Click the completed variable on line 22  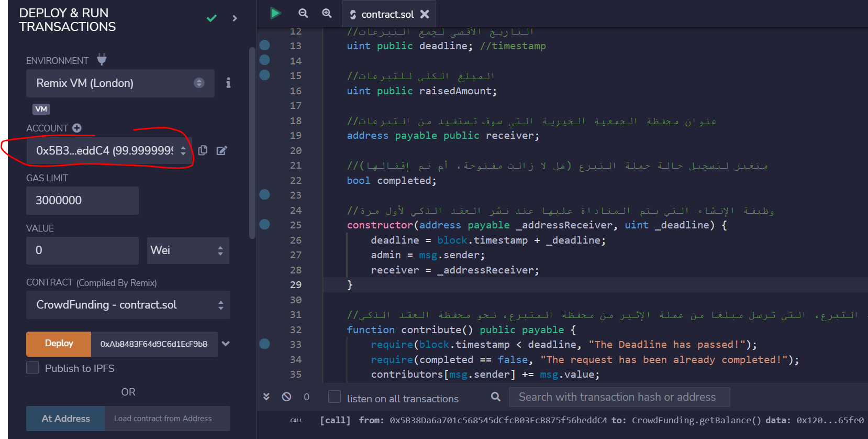coord(404,181)
